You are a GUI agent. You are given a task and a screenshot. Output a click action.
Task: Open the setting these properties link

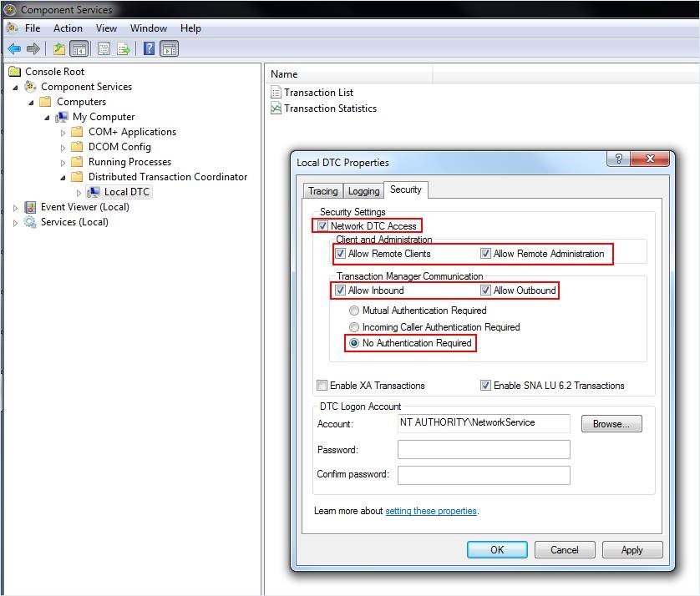pyautogui.click(x=431, y=511)
